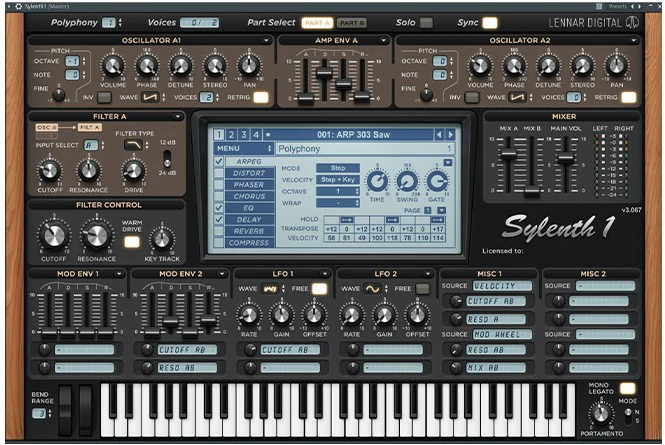Viewport: 665px width, 445px height.
Task: Click the Filter Control Resonance knob
Action: pos(97,235)
